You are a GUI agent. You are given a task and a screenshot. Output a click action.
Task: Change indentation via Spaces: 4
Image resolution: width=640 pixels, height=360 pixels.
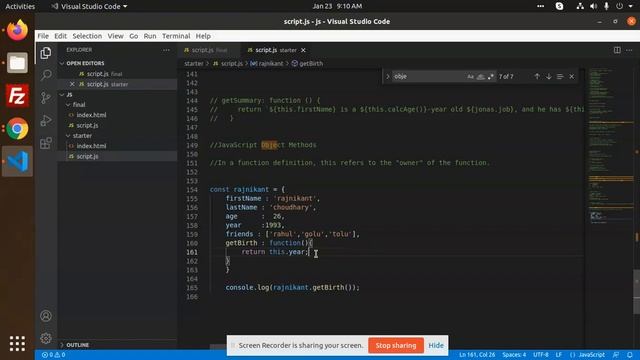coord(514,355)
